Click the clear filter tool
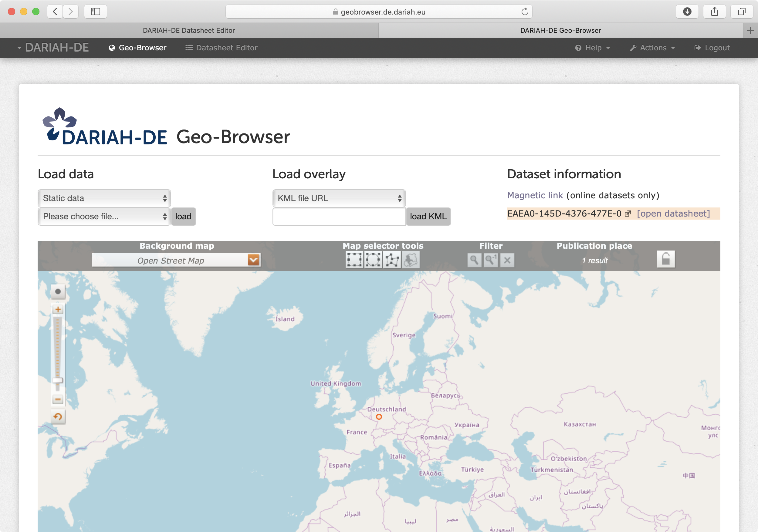Viewport: 758px width, 532px height. [x=506, y=260]
